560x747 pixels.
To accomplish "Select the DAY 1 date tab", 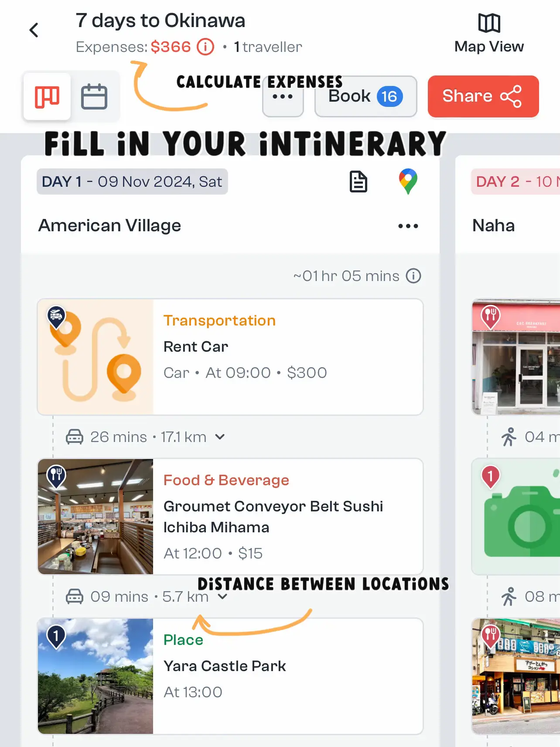I will point(132,182).
